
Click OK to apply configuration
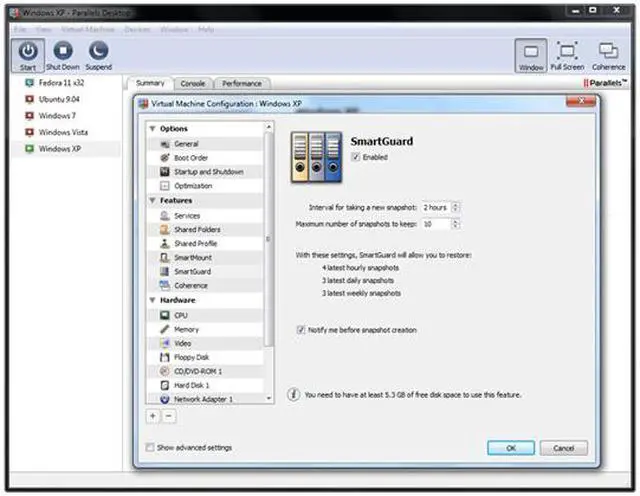pos(511,448)
